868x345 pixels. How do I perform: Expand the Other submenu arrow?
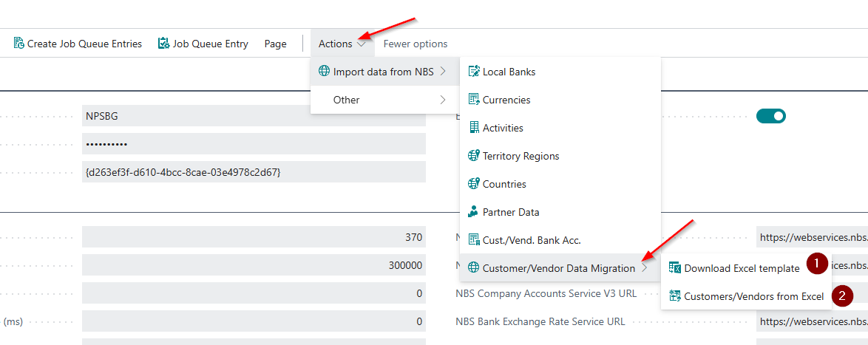point(443,100)
